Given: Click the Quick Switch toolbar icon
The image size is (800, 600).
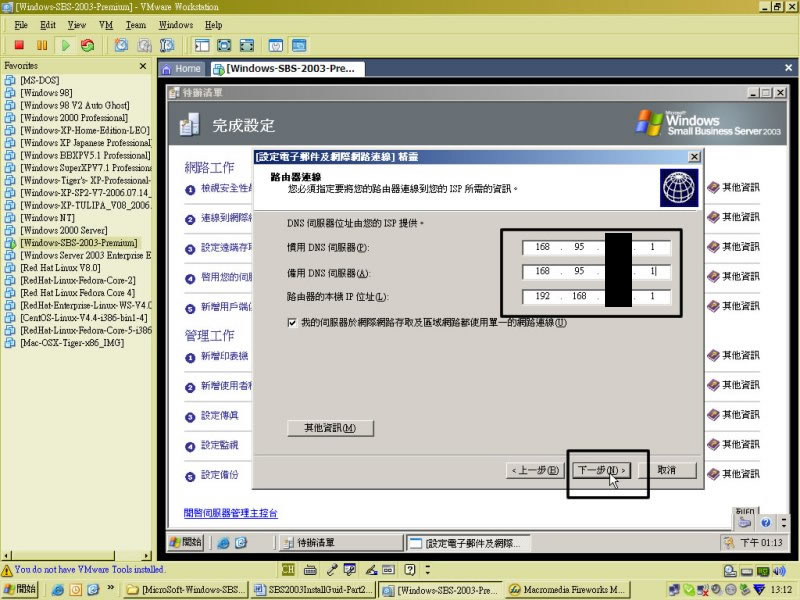Looking at the screenshot, I should pos(224,45).
